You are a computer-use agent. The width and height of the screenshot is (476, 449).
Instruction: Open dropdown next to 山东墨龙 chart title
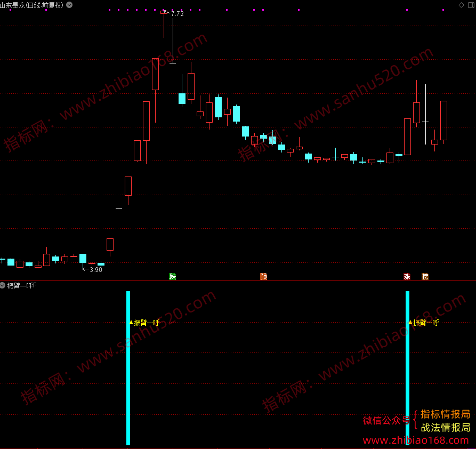pos(69,5)
